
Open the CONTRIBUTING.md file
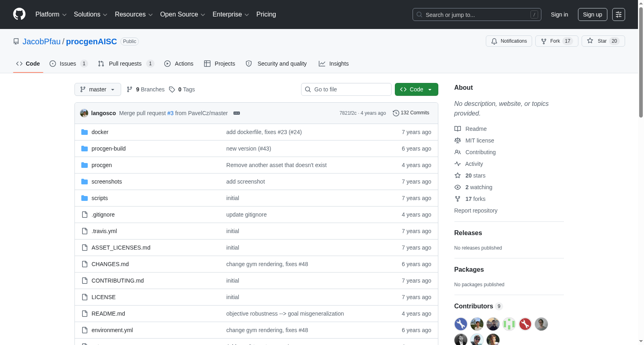click(118, 281)
